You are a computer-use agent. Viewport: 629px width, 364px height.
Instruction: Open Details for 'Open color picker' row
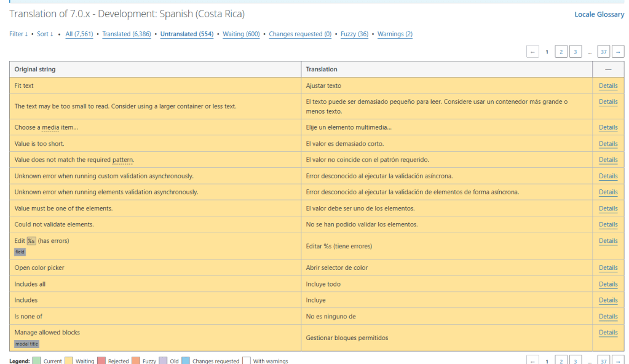pos(608,268)
